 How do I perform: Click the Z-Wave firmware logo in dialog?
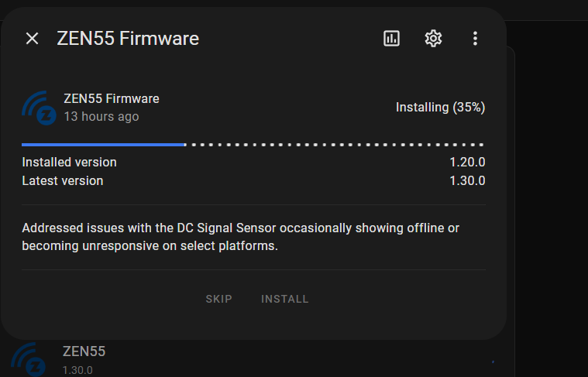(x=40, y=108)
